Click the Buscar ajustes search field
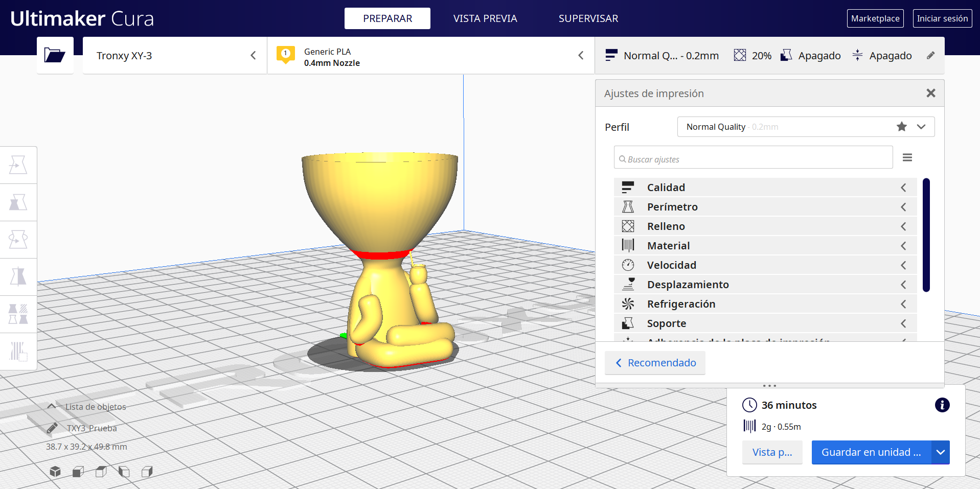 coord(753,157)
